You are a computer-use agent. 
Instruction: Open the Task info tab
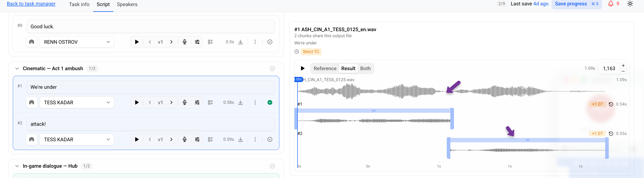tap(79, 4)
